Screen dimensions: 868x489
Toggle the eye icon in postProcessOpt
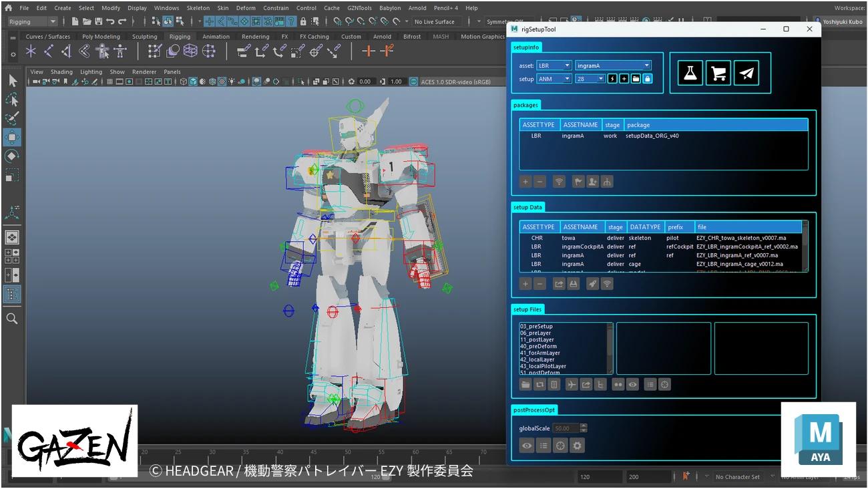coord(527,446)
